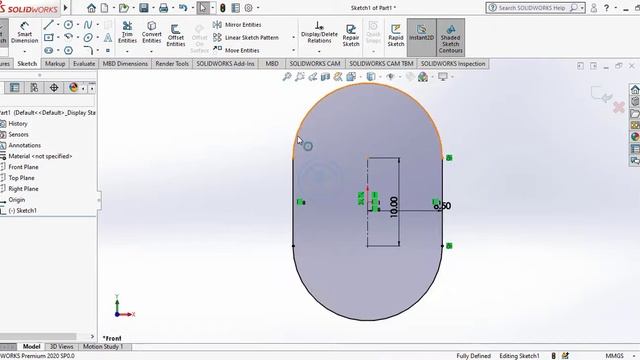The height and width of the screenshot is (360, 640).
Task: Open the Smart Dimension dropdown arrow
Action: click(24, 51)
